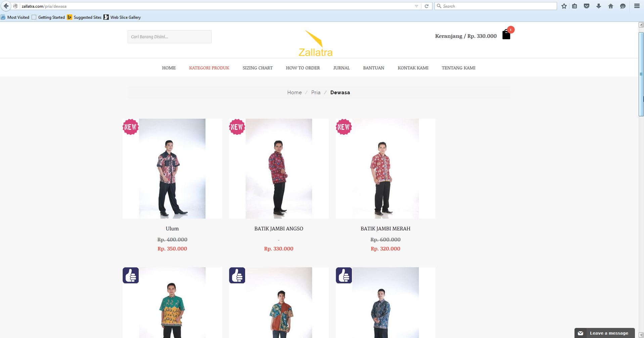644x338 pixels.
Task: Click Pria breadcrumb link
Action: (x=316, y=93)
